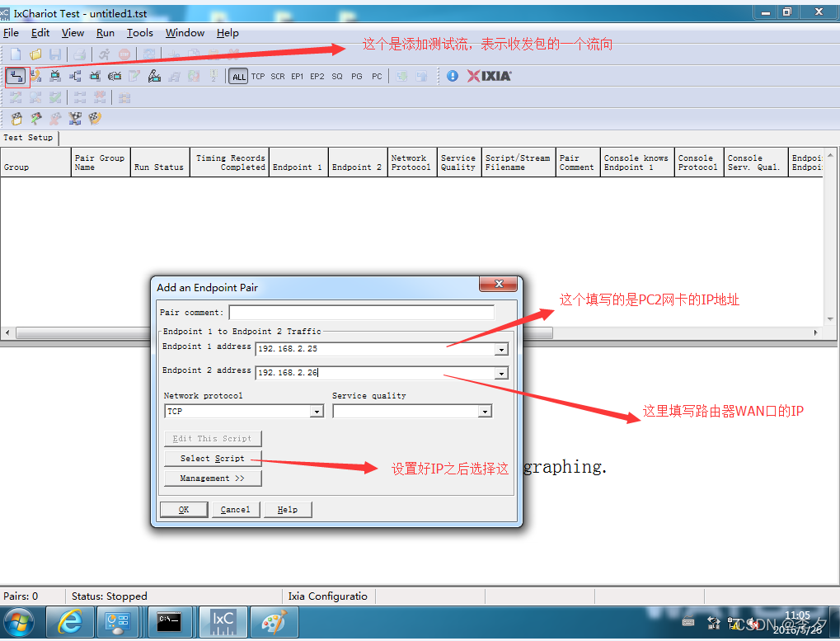Click the IXIA logo in toolbar
Screen dimensions: 840x641
(489, 76)
